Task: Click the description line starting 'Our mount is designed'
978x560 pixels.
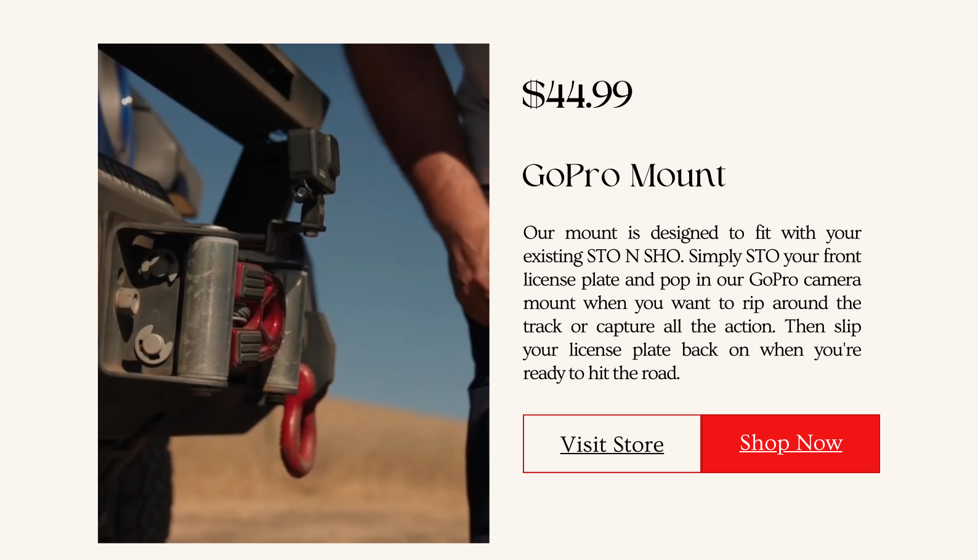Action: [692, 233]
